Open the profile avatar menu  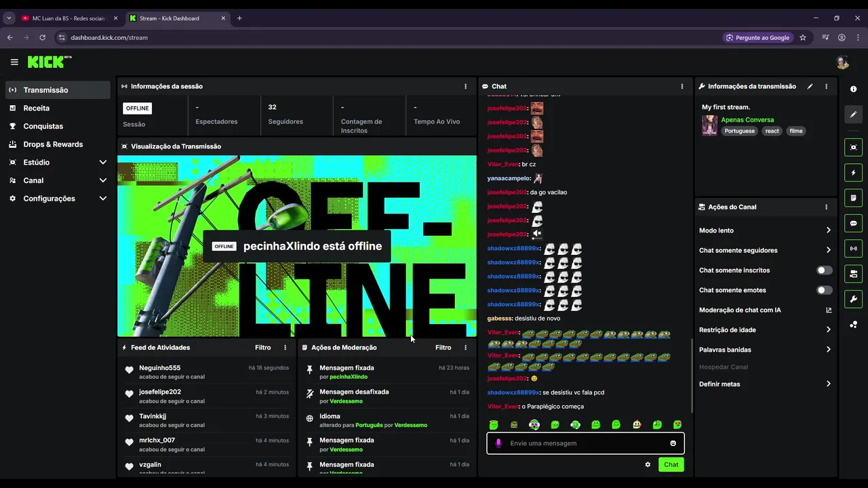pyautogui.click(x=843, y=62)
